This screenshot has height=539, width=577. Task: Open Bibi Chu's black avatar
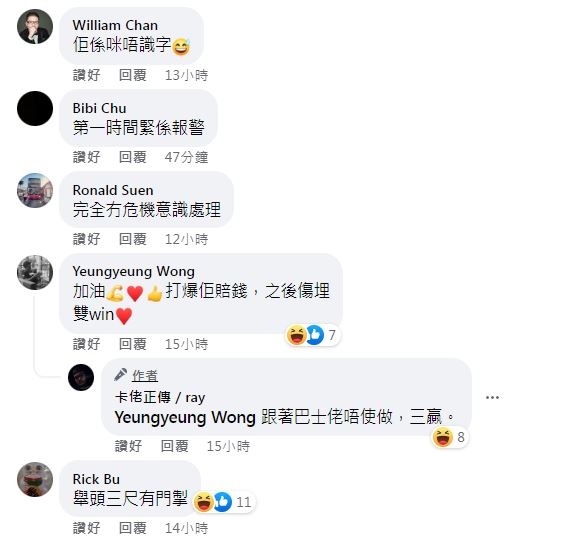pos(35,109)
